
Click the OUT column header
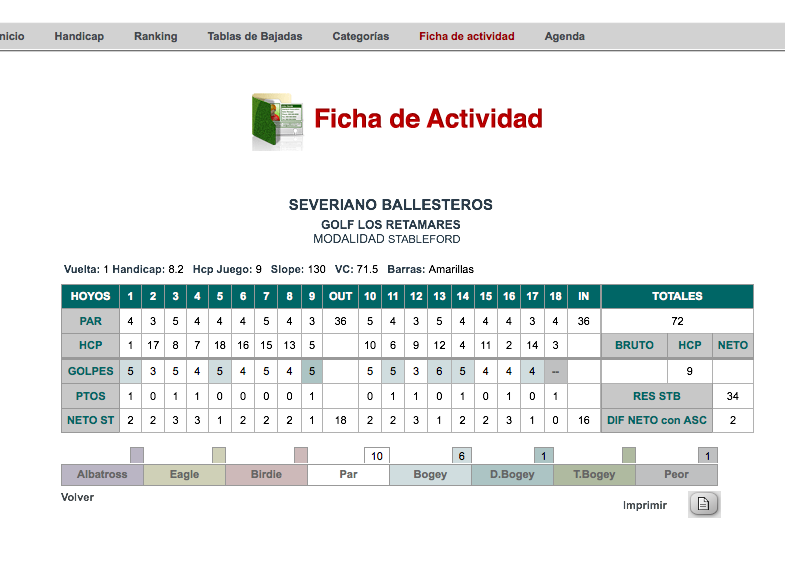point(340,296)
